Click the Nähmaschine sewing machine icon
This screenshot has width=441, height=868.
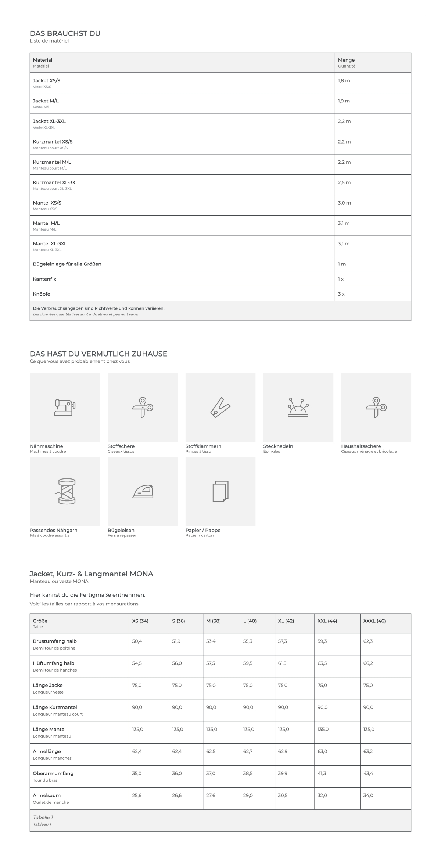tap(65, 407)
